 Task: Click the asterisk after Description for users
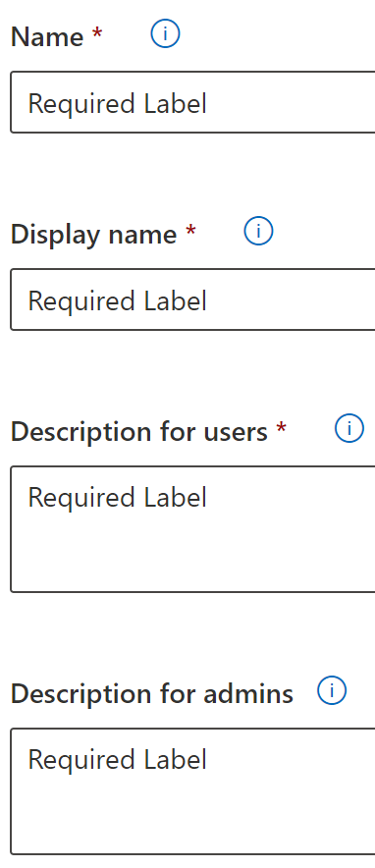[281, 427]
